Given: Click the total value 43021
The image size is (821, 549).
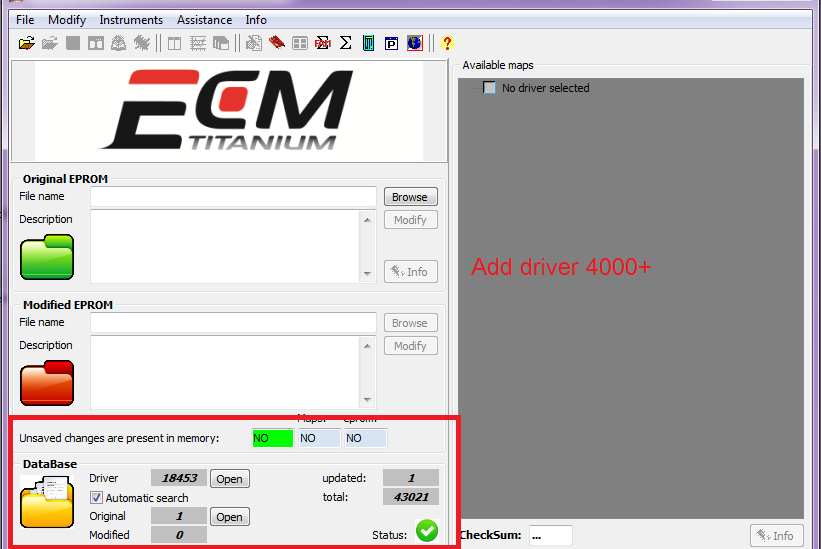Looking at the screenshot, I should pos(411,497).
